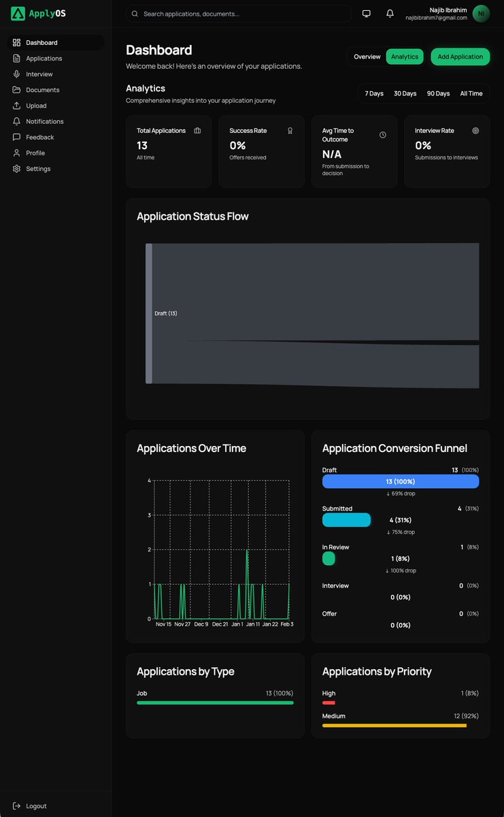Click the Interview microphone icon in sidebar
This screenshot has height=817, width=504.
(x=17, y=74)
